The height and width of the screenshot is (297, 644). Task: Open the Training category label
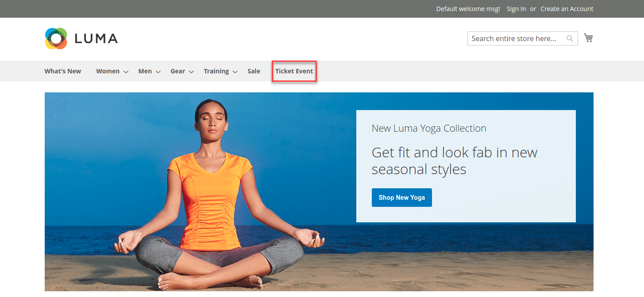point(216,71)
